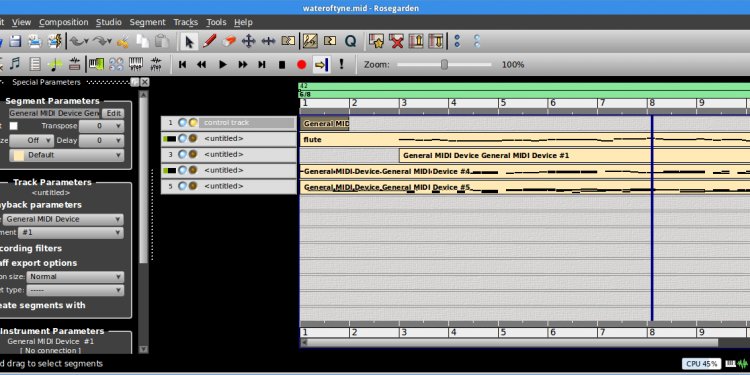
Task: Select the eraser tool
Action: 229,42
